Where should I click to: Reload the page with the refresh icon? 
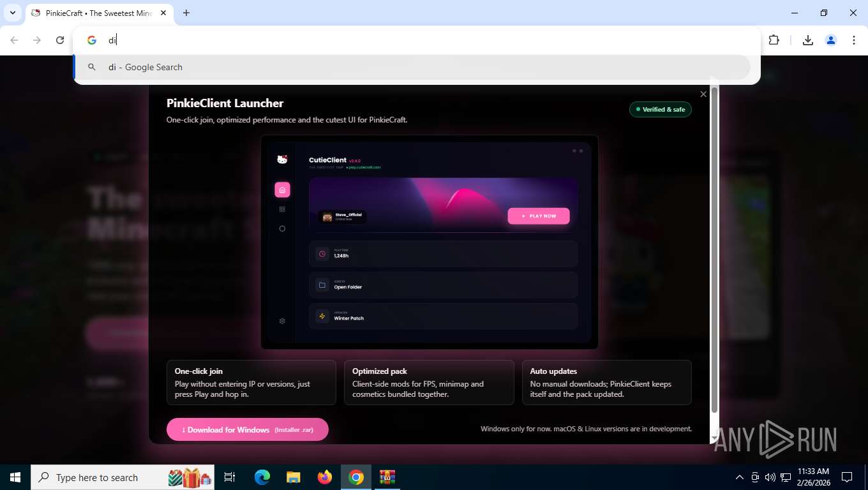point(60,40)
